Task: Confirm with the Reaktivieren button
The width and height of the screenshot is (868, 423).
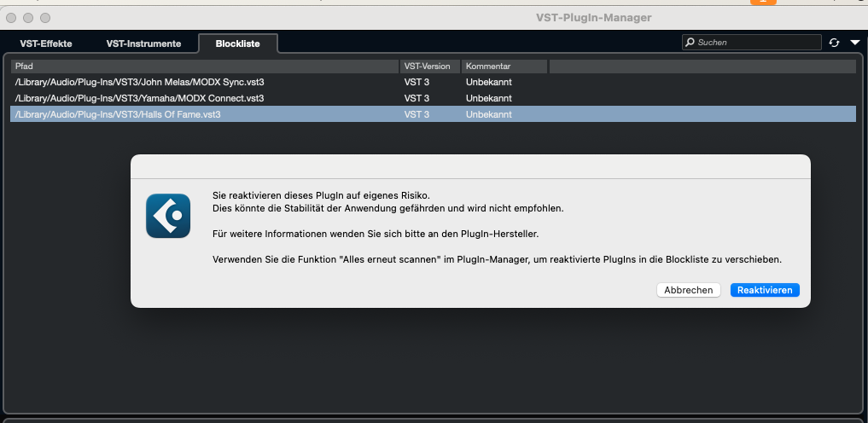Action: [x=765, y=290]
